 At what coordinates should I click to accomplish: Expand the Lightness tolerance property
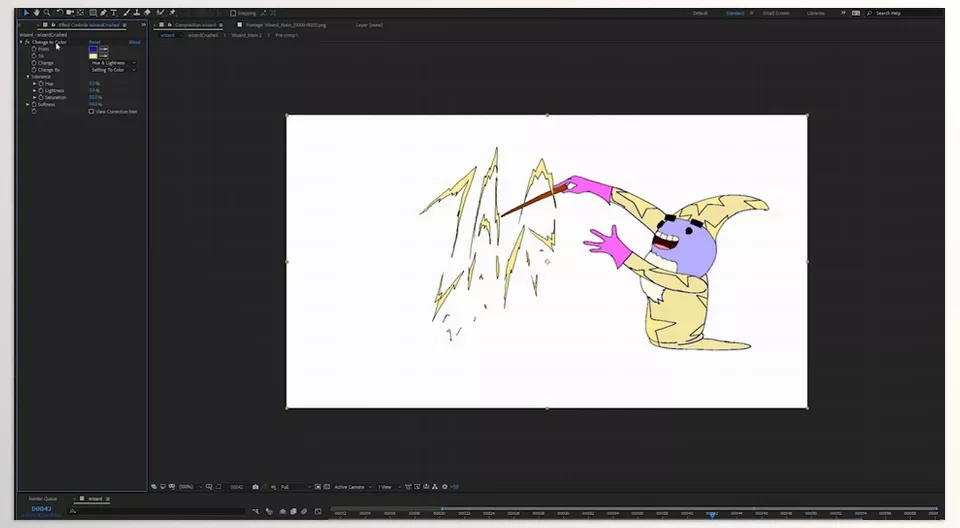pos(34,91)
